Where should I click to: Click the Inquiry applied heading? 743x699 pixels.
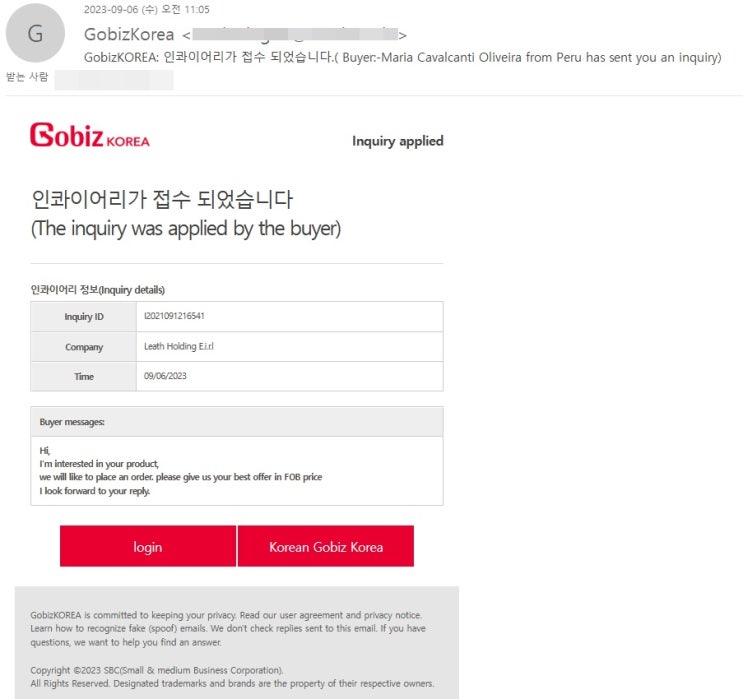click(398, 141)
